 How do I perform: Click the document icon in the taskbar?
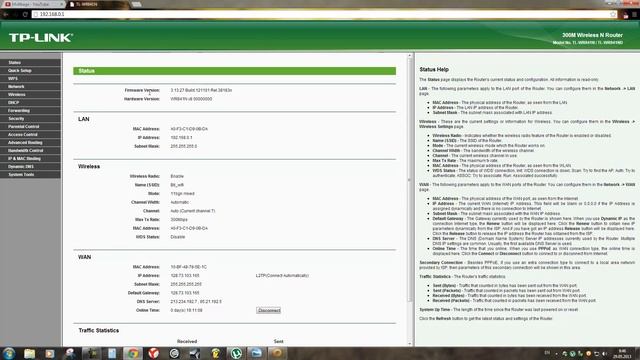click(112, 353)
